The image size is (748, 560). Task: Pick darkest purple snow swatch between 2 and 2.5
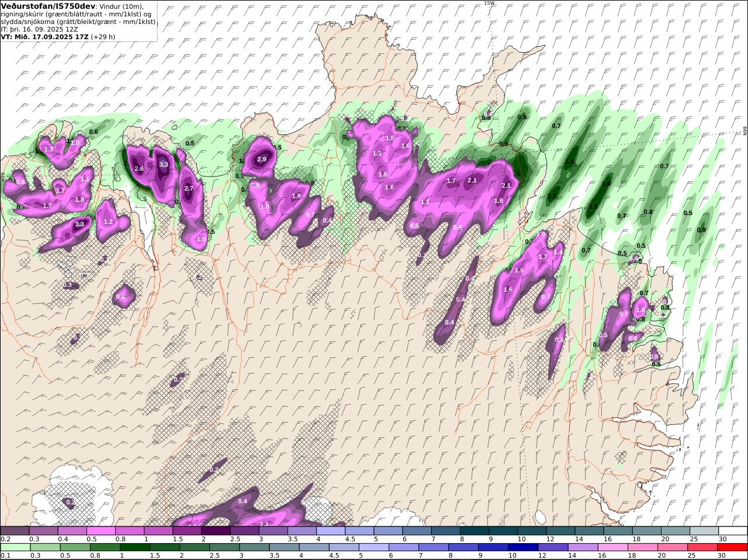tap(216, 531)
